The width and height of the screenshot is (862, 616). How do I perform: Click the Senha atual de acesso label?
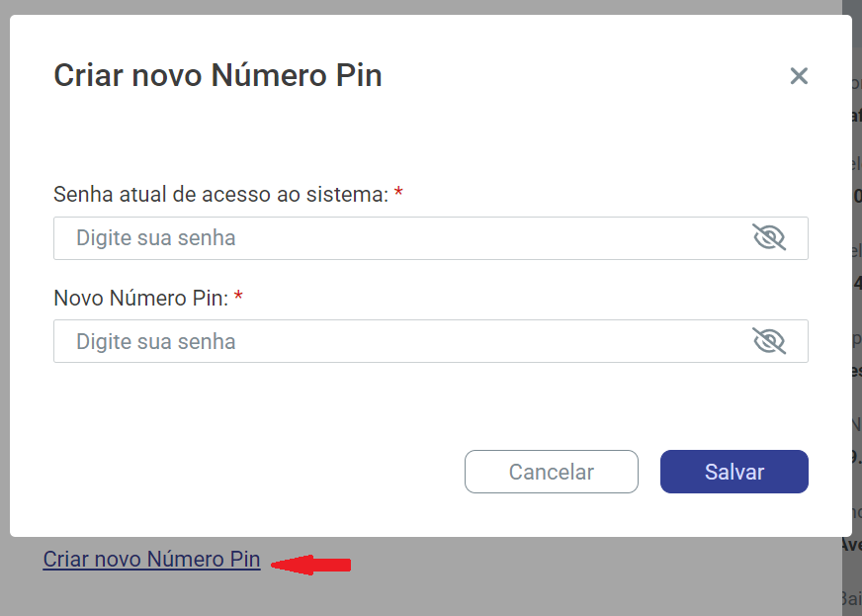pyautogui.click(x=220, y=195)
